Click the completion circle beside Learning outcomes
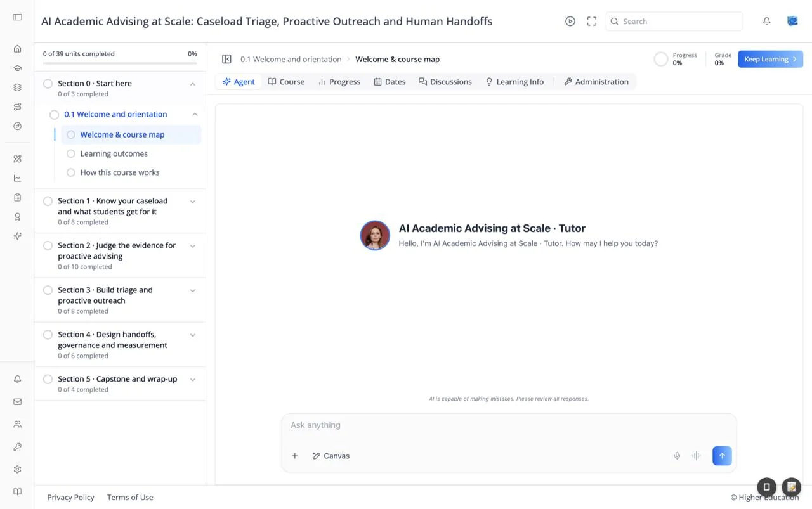This screenshot has height=509, width=812. tap(71, 153)
